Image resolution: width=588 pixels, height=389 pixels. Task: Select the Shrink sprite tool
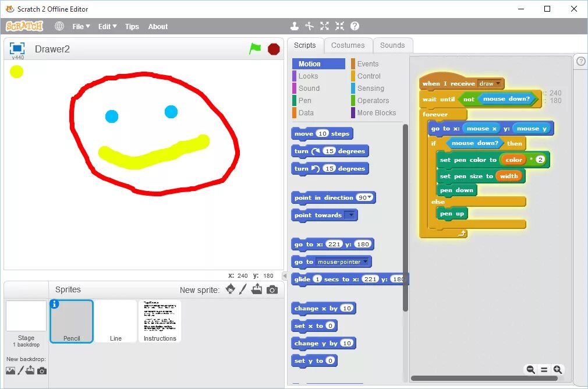339,26
